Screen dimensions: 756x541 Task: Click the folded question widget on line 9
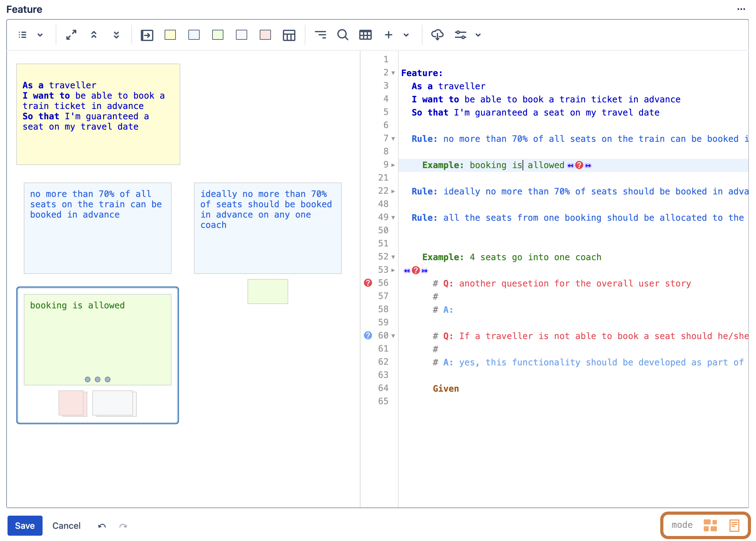tap(579, 165)
